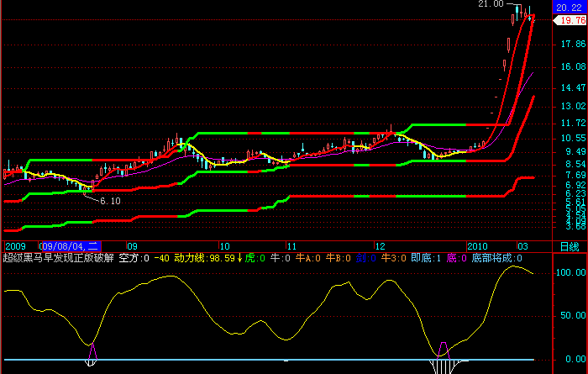Screen dimensions: 588x374
Task: Click the 19.76 current price marker
Action: pyautogui.click(x=572, y=20)
